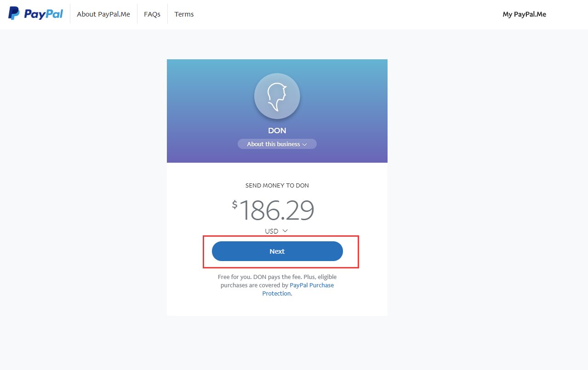The height and width of the screenshot is (370, 588).
Task: Open My PayPal.Me link
Action: point(525,14)
